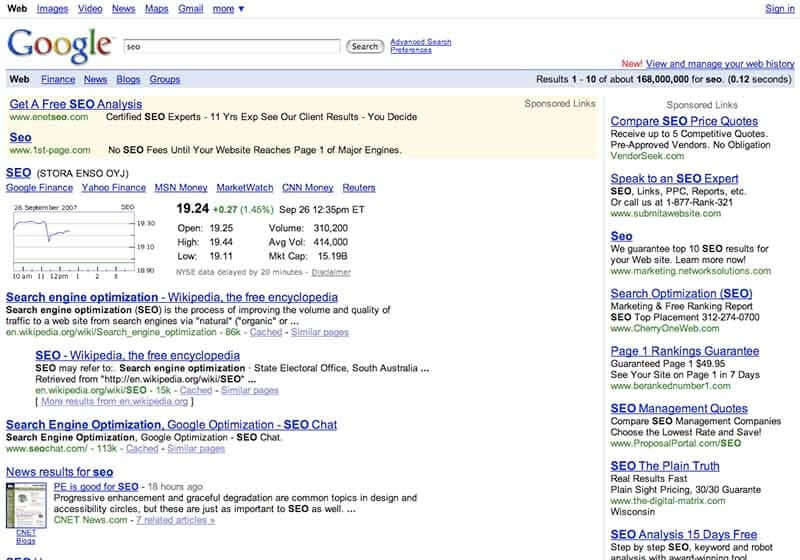Image resolution: width=800 pixels, height=560 pixels.
Task: Click the 'Mkt Cap: 15.19B' value
Action: pos(308,256)
